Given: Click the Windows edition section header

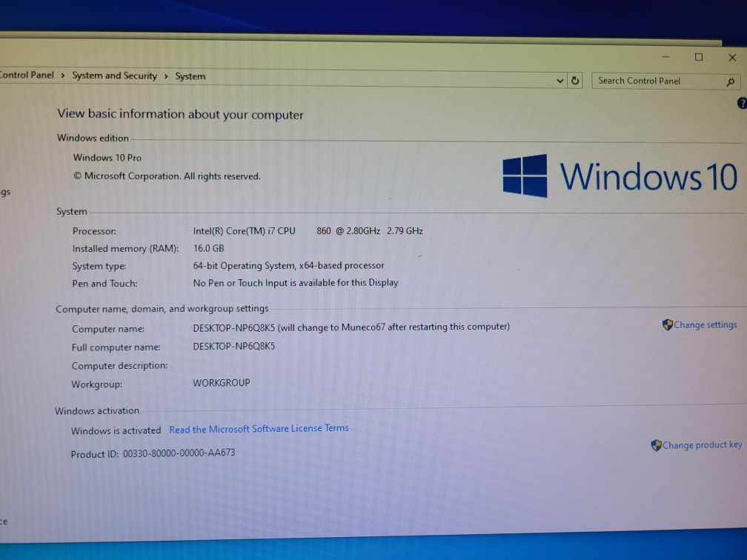Looking at the screenshot, I should point(93,138).
